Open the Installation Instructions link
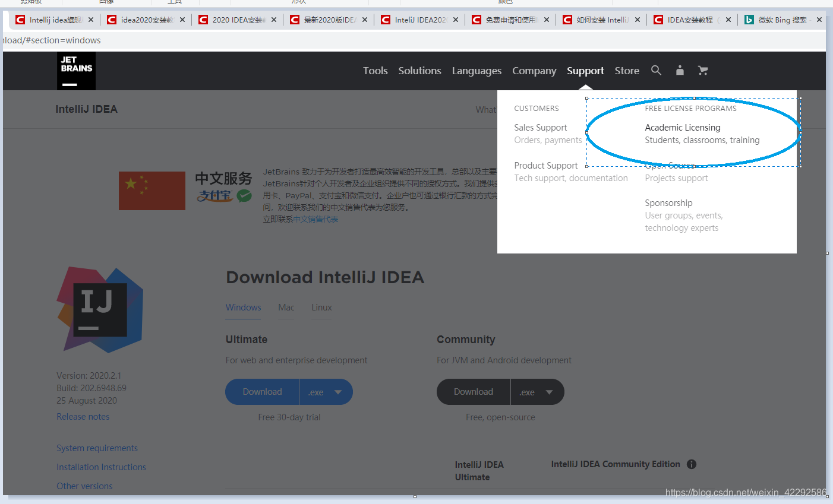The height and width of the screenshot is (504, 833). (101, 467)
